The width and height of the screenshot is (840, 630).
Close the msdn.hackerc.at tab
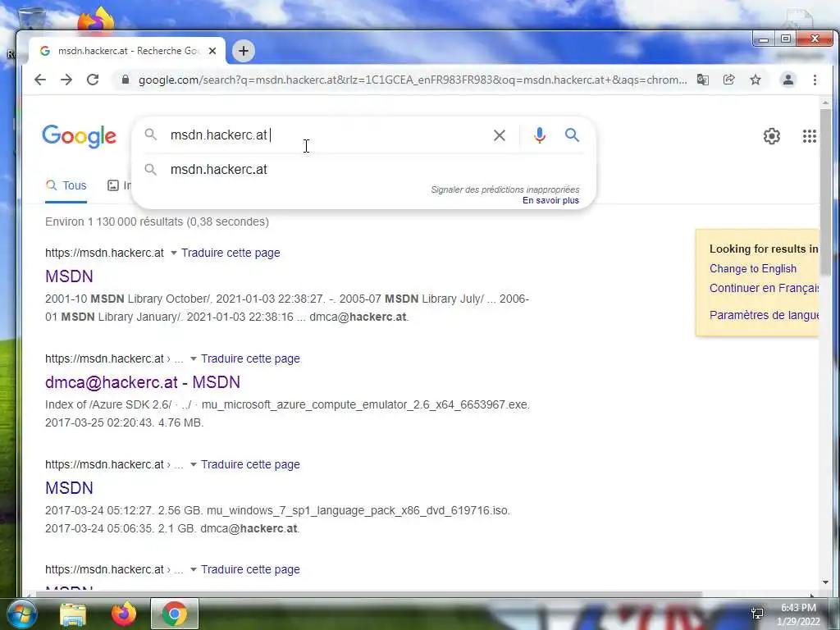[212, 51]
